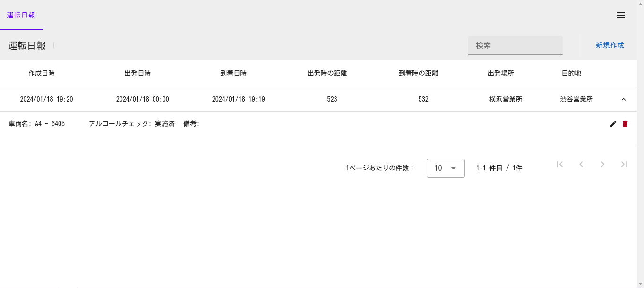The width and height of the screenshot is (644, 288).
Task: Sort by 作成日時 column header
Action: coord(42,73)
